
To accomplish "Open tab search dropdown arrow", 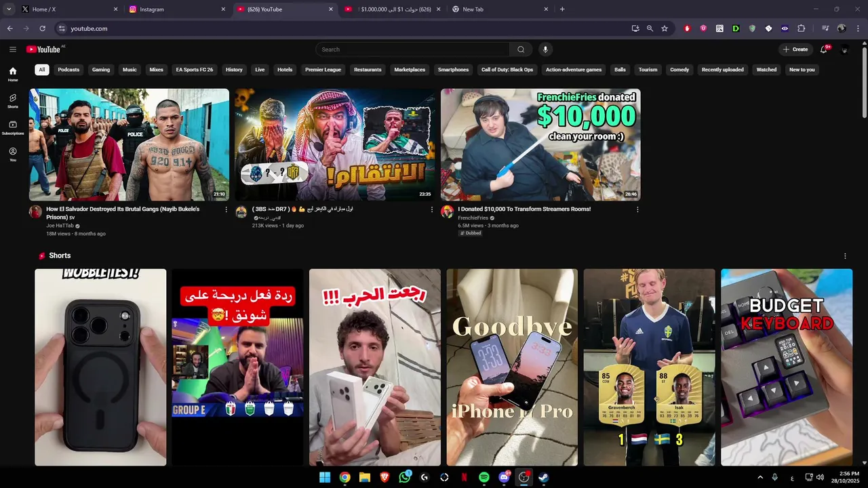I will point(9,9).
